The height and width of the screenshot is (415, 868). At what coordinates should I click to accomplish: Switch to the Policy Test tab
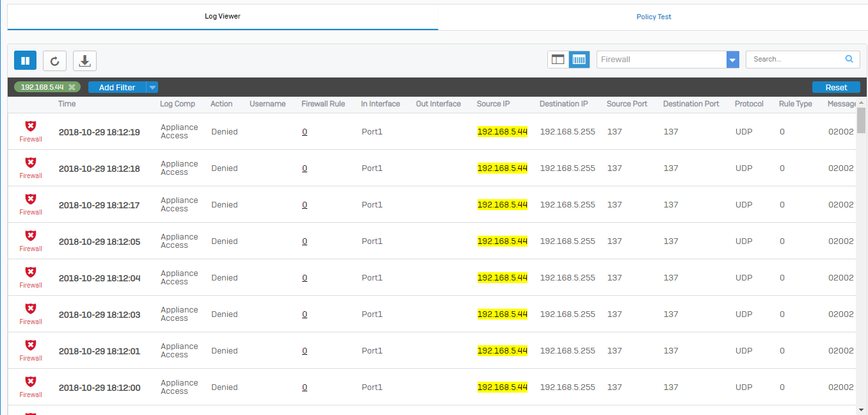pos(654,17)
